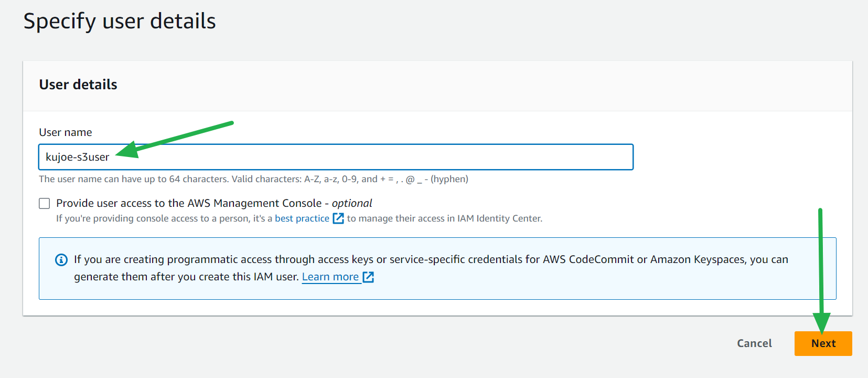Viewport: 868px width, 378px height.
Task: Click the User details section header
Action: (78, 85)
